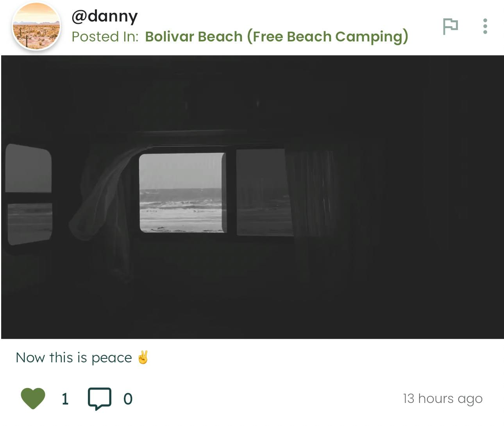The height and width of the screenshot is (426, 504).
Task: Open the three-dot post options menu
Action: tap(485, 26)
